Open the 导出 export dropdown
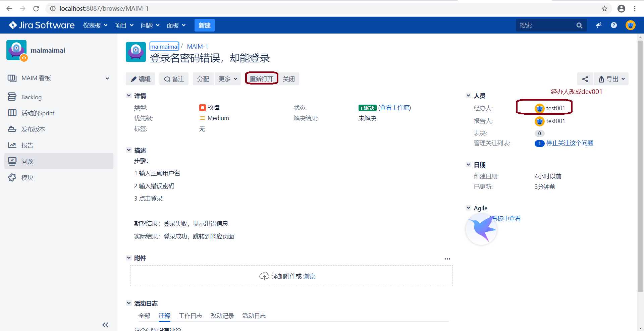Viewport: 644px width, 331px height. coord(611,79)
